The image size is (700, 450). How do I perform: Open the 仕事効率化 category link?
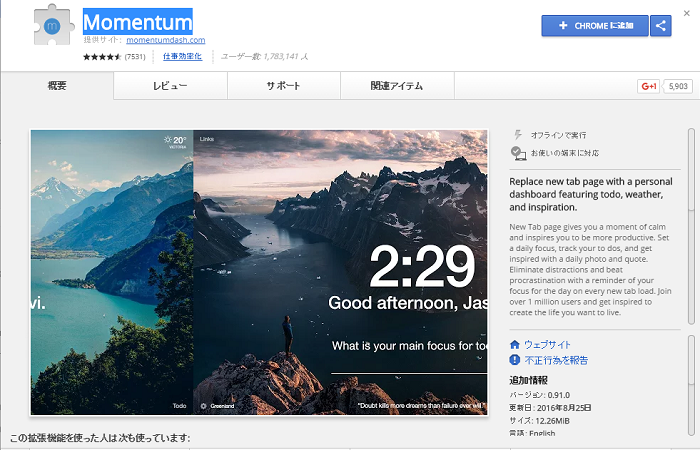(x=182, y=56)
